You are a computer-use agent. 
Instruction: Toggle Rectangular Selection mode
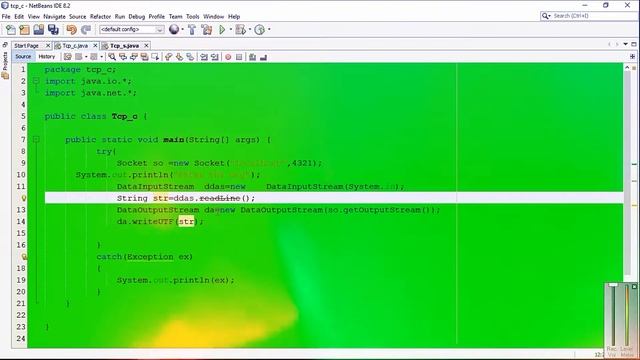(x=155, y=57)
